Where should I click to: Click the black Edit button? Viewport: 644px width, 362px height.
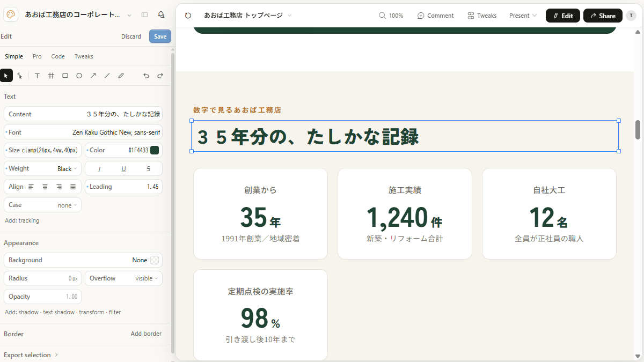562,16
